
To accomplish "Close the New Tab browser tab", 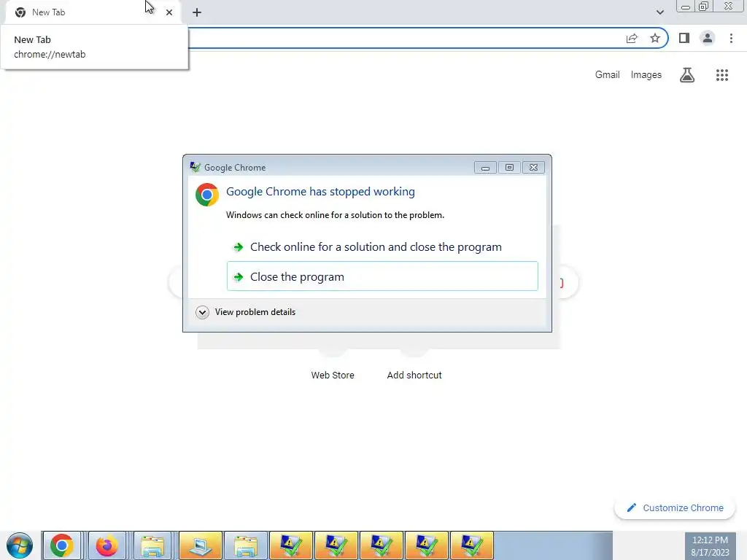I will (x=169, y=12).
